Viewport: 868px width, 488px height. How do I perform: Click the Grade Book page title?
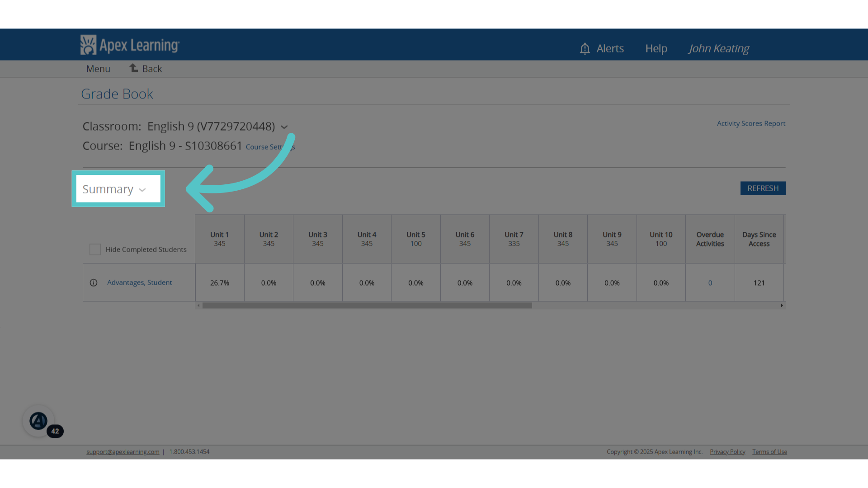[x=117, y=94]
